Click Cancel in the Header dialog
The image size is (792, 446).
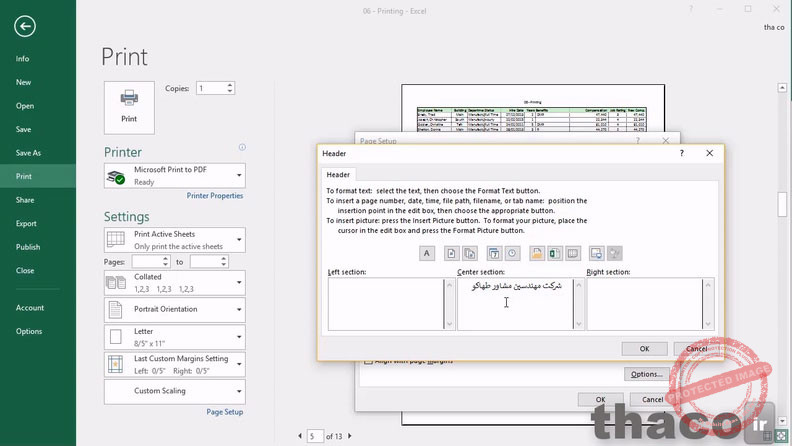pyautogui.click(x=697, y=349)
